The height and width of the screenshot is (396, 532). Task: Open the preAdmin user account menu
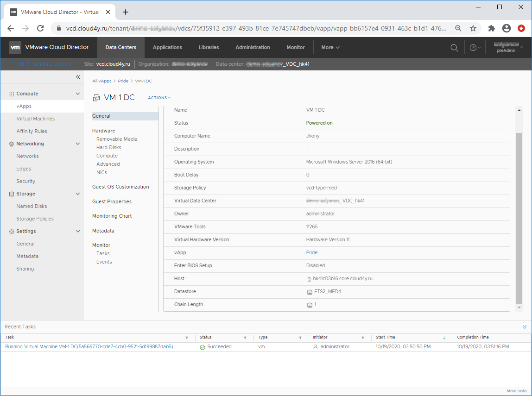tap(508, 47)
